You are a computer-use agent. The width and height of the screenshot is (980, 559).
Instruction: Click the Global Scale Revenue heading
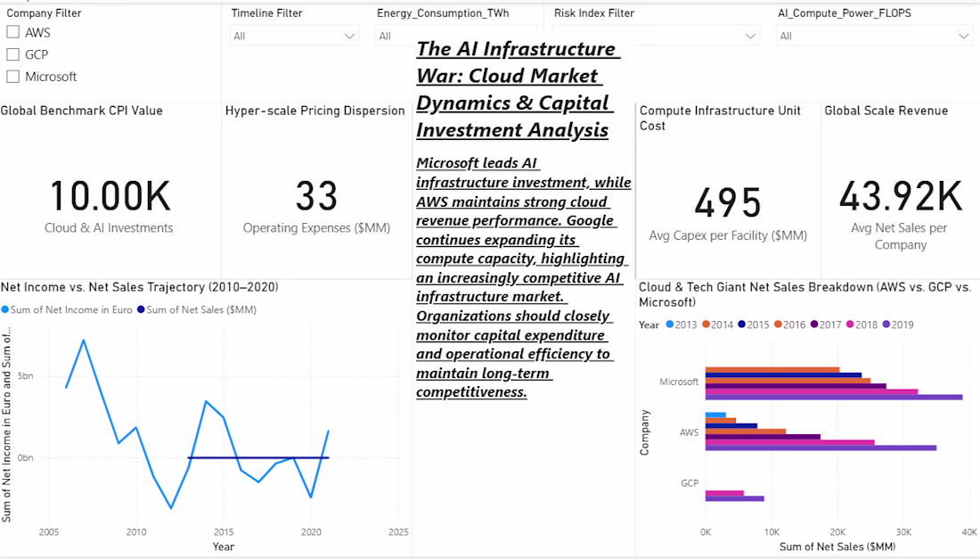[x=886, y=111]
